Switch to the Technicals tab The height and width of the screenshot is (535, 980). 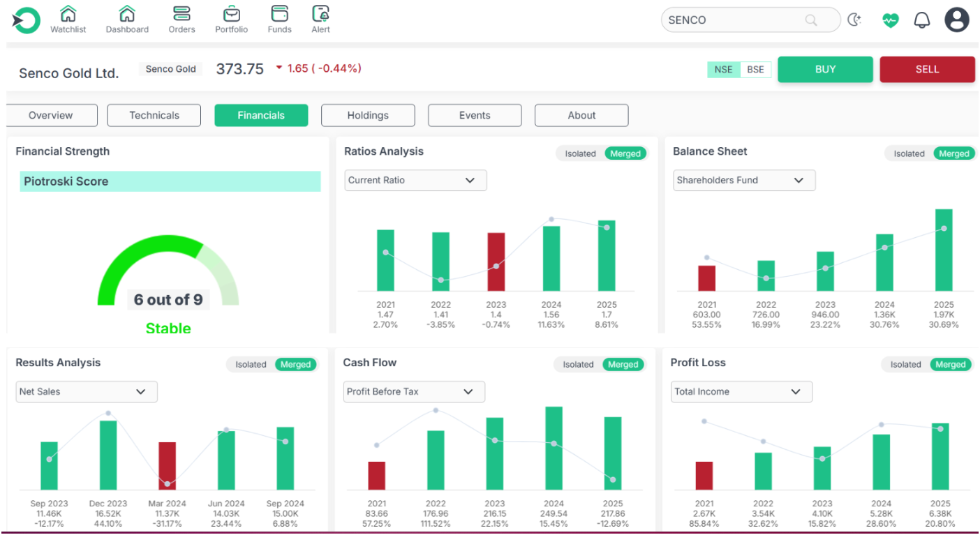(154, 115)
